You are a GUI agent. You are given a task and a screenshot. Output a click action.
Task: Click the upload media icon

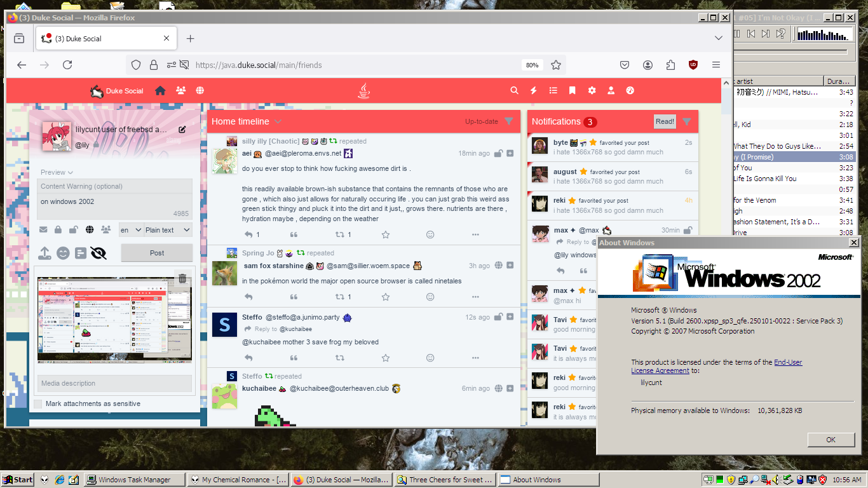[x=44, y=253]
